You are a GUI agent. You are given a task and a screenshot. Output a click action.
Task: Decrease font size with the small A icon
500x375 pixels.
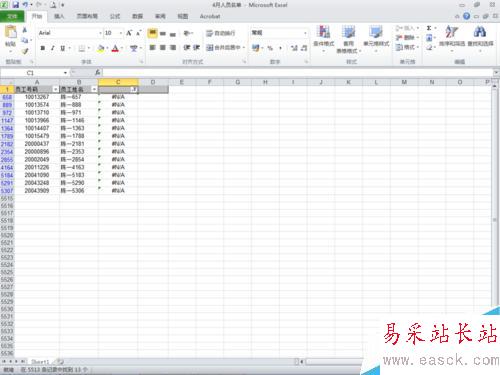click(x=138, y=33)
